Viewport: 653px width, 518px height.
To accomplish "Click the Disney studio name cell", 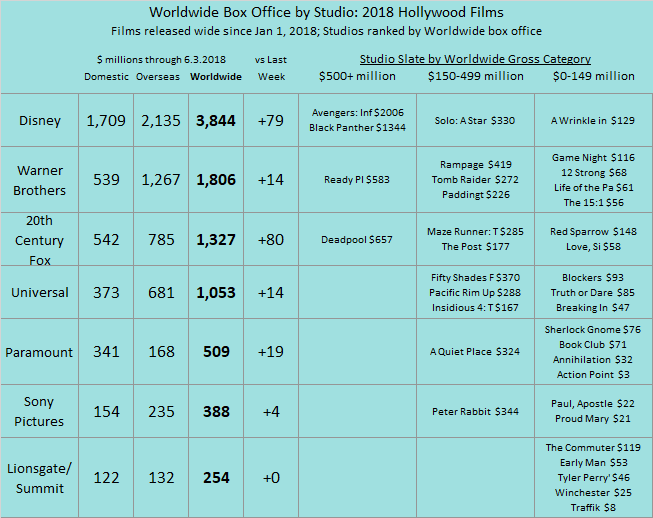I will (40, 120).
